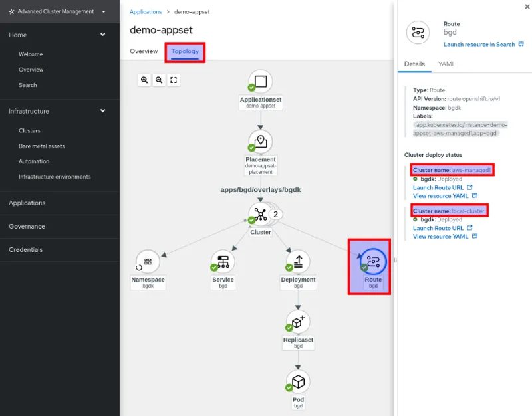Click YAML icon for aws-managed1 resource

tap(475, 195)
